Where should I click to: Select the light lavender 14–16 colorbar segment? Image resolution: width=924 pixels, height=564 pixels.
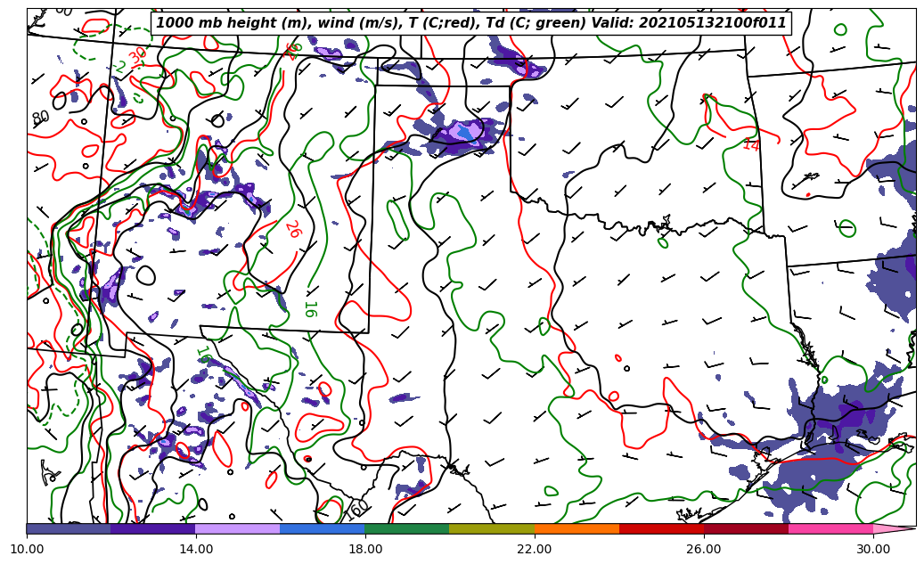tap(237, 528)
